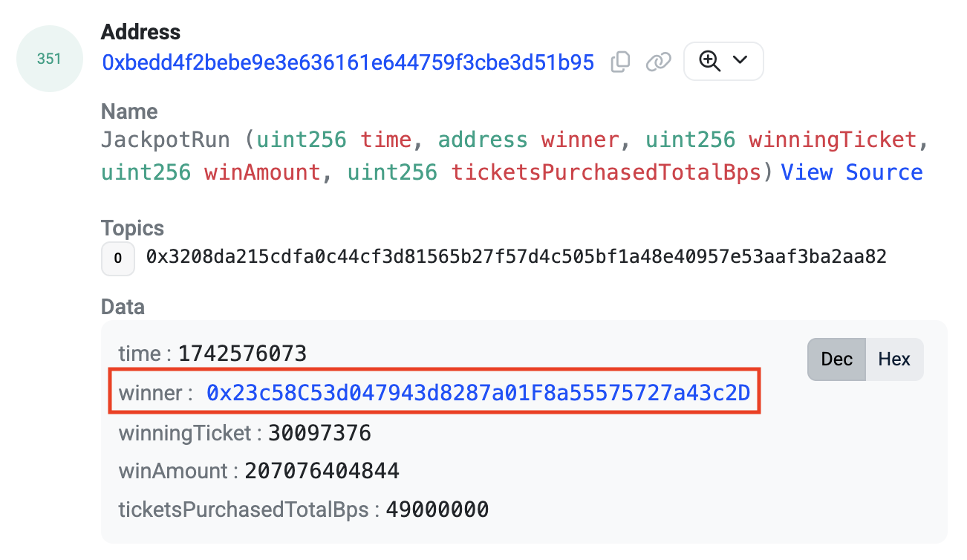Click the Address heading

coord(140,32)
